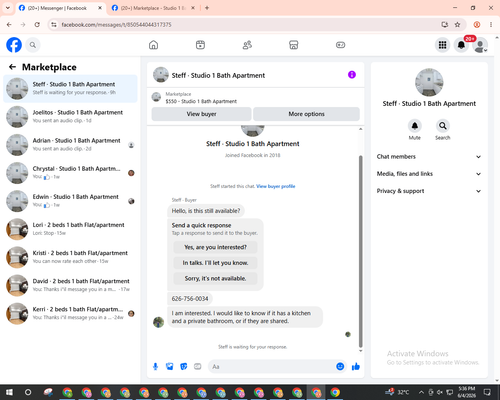500x400 pixels.
Task: Open the Reels video icon
Action: point(200,45)
